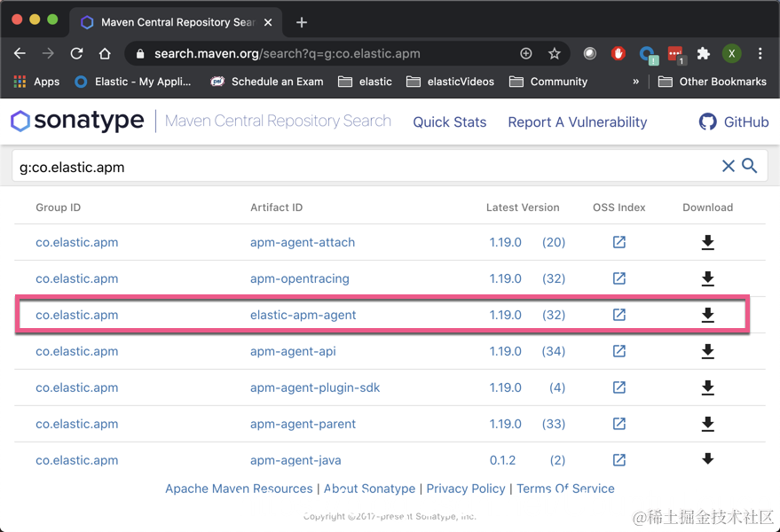Open OSS Index for apm-agent-java
This screenshot has width=780, height=532.
[x=618, y=460]
